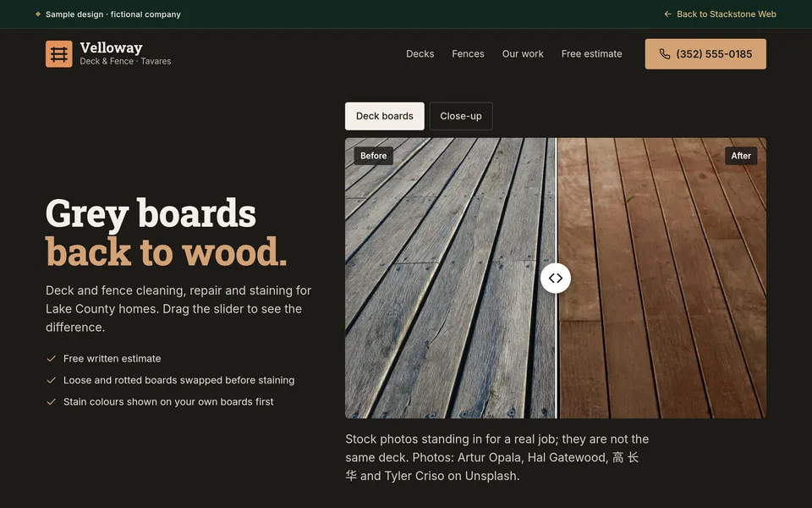Click 'Deck & Fence · Tavares' tagline
This screenshot has height=508, width=812.
[x=125, y=61]
